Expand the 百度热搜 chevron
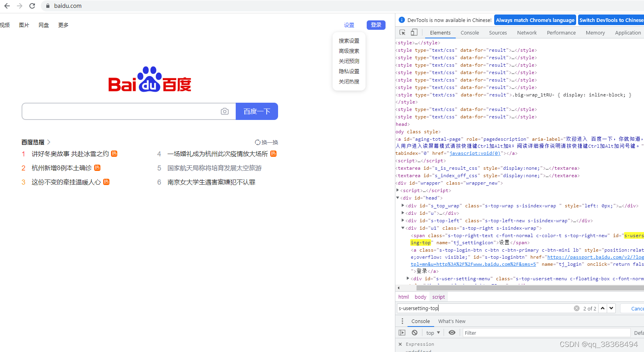 pos(49,142)
